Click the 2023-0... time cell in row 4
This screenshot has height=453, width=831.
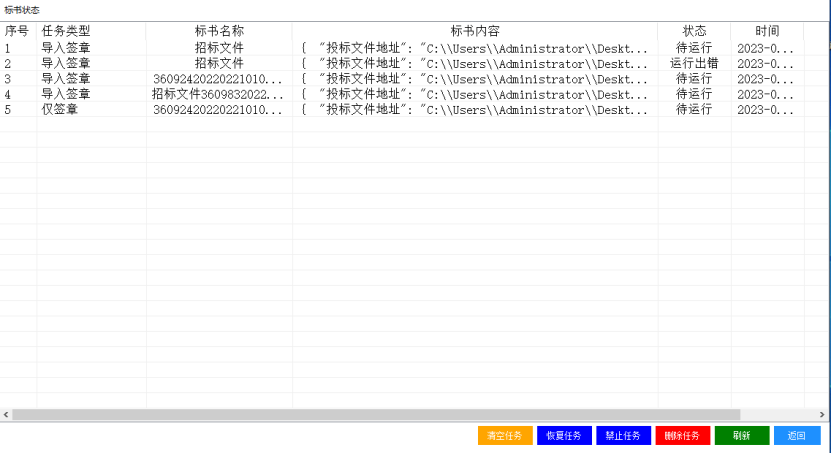[x=766, y=94]
